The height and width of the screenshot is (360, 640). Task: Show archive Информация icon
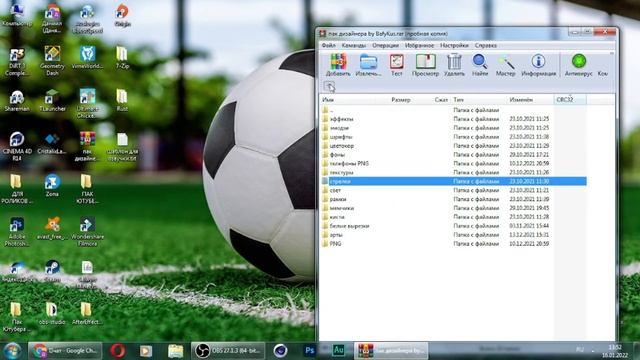click(538, 65)
